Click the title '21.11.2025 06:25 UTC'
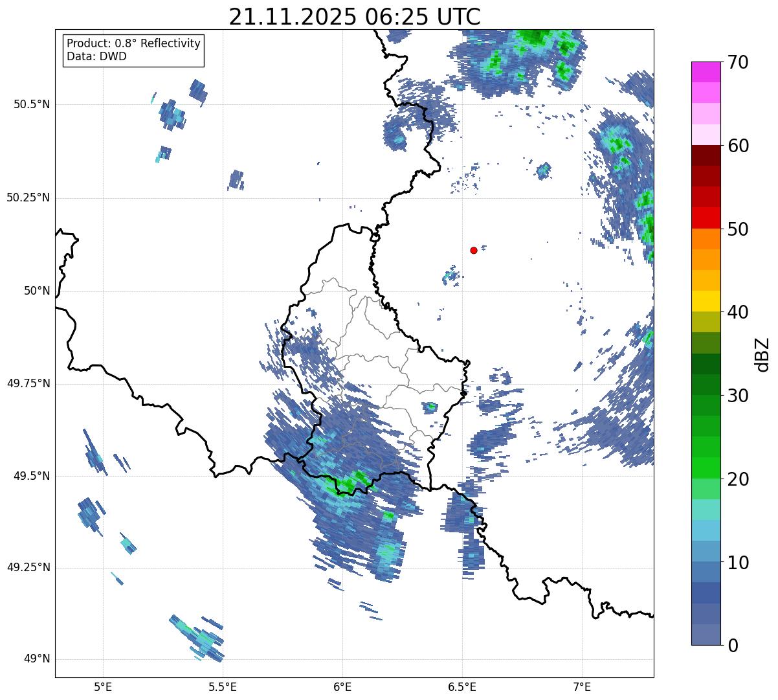The height and width of the screenshot is (700, 778). (x=355, y=17)
